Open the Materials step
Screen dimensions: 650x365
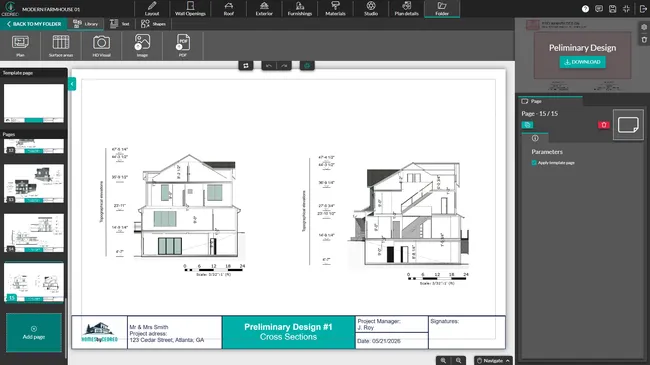tap(335, 9)
